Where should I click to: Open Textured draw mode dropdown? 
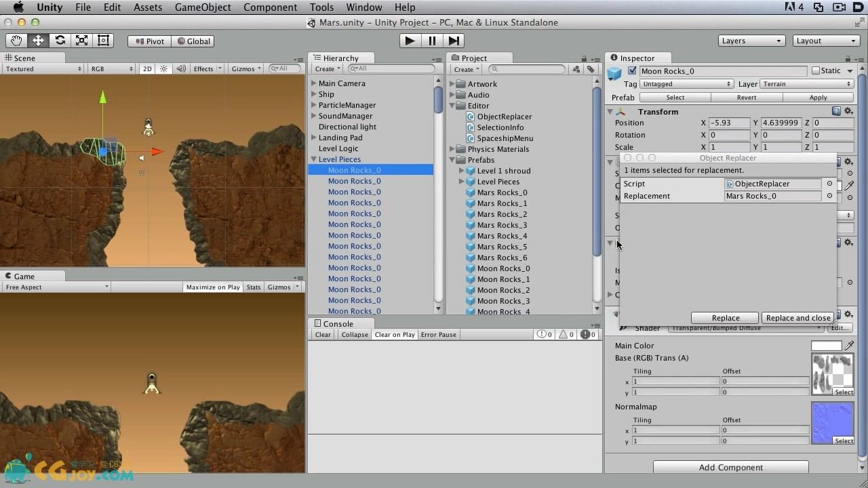(43, 68)
